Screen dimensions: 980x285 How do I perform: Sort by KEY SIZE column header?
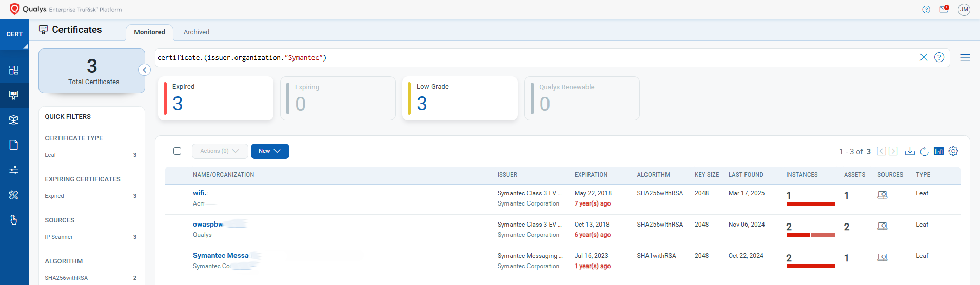[x=707, y=175]
